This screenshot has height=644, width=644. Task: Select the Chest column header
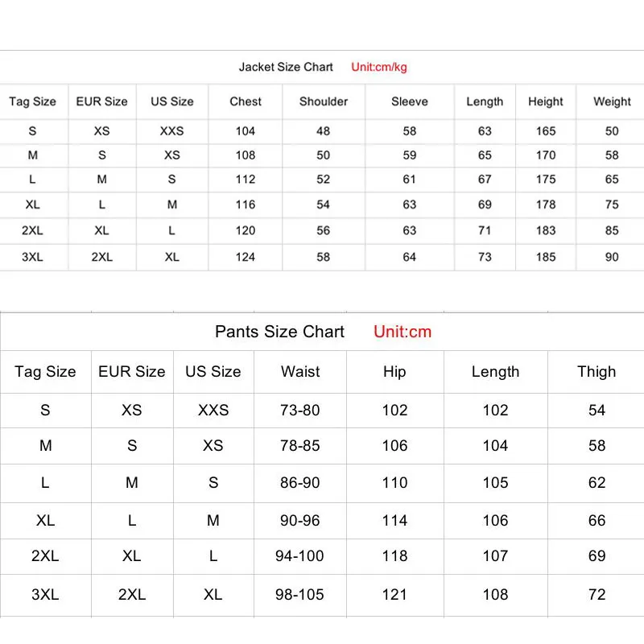[x=246, y=101]
